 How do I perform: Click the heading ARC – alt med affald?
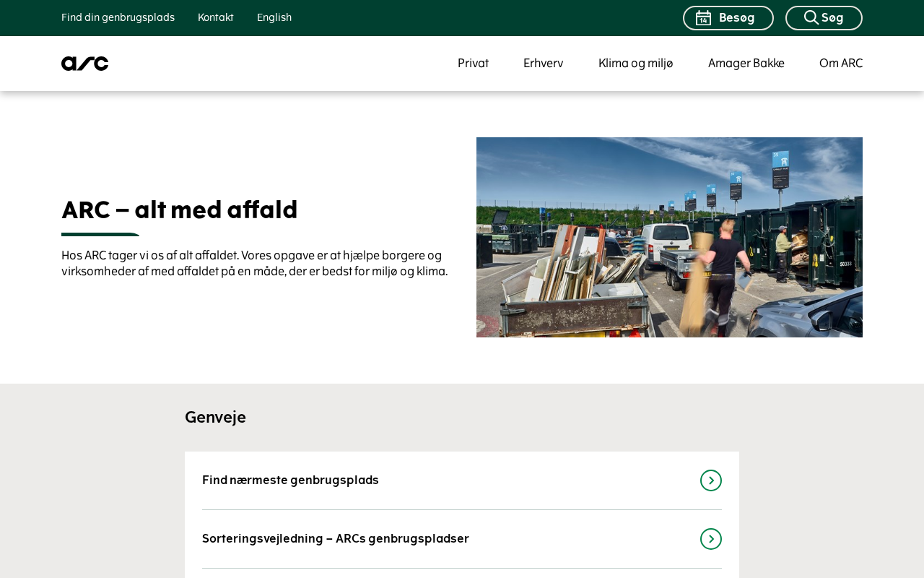tap(180, 210)
